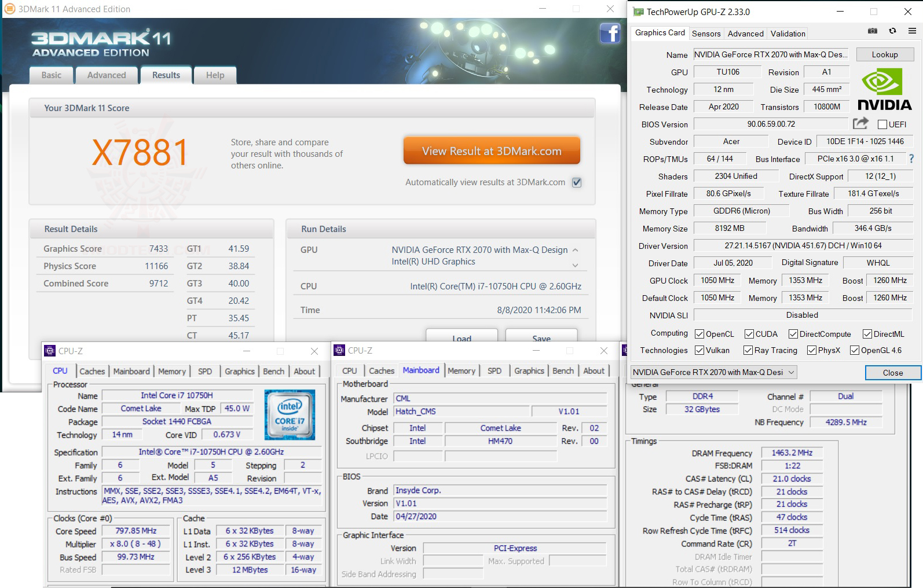Screen dimensions: 923x588
Task: Click the 3DMark 11 title bar app icon
Action: (x=10, y=9)
